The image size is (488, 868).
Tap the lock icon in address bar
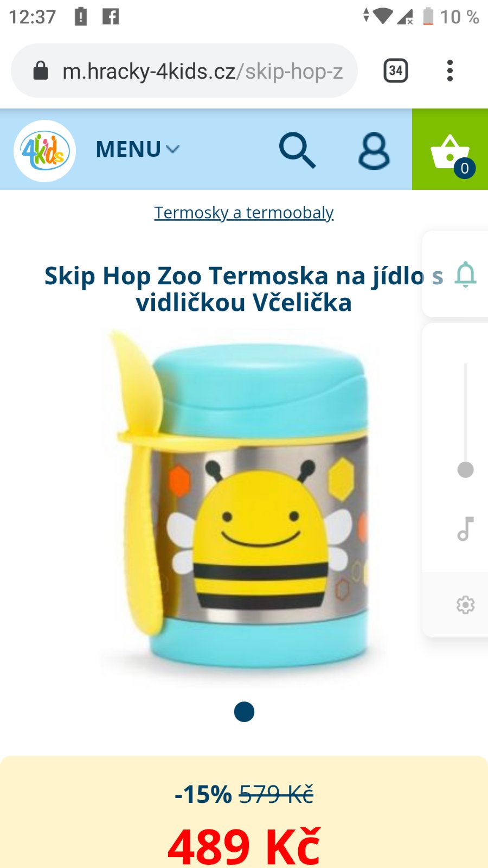click(41, 71)
